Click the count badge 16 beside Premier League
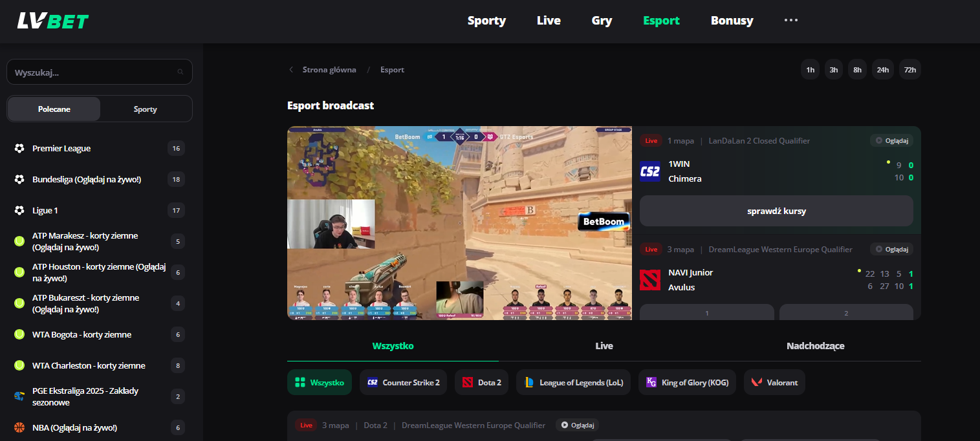This screenshot has height=441, width=980. tap(176, 149)
